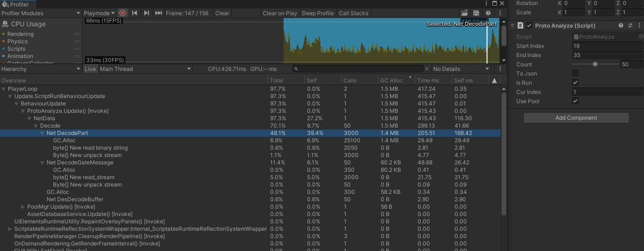Uncheck the Is Run checkbox
This screenshot has width=644, height=251.
click(575, 83)
